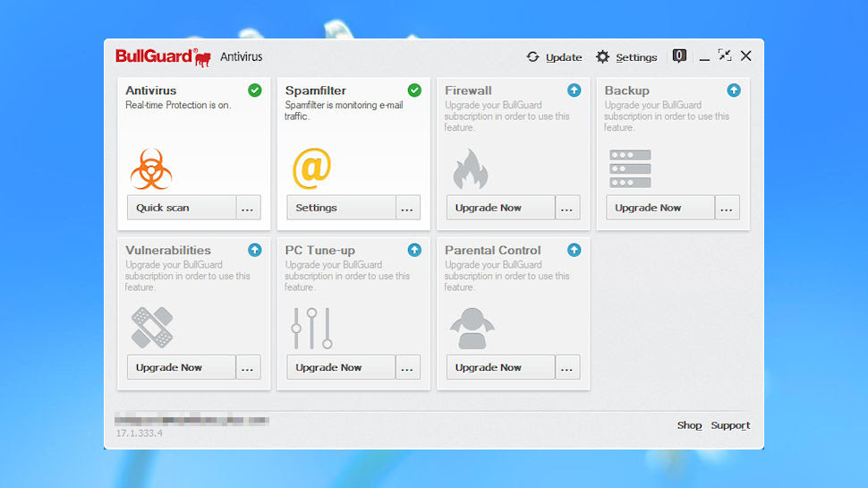
Task: Click Upgrade Now in Parental Control card
Action: [x=501, y=367]
